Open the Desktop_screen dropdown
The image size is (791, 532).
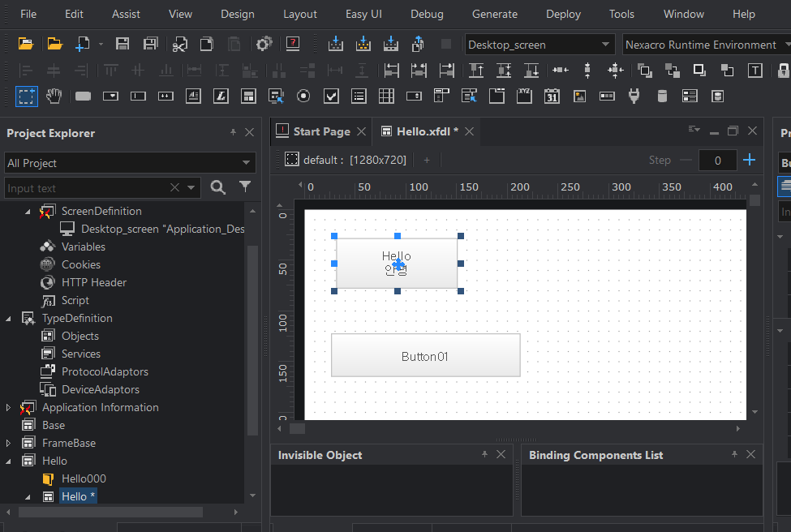[540, 45]
